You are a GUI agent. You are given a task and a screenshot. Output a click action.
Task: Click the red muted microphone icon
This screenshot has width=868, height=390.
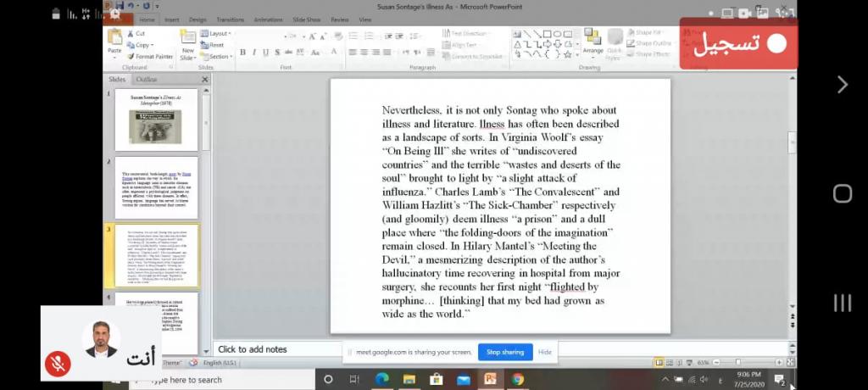tap(58, 363)
